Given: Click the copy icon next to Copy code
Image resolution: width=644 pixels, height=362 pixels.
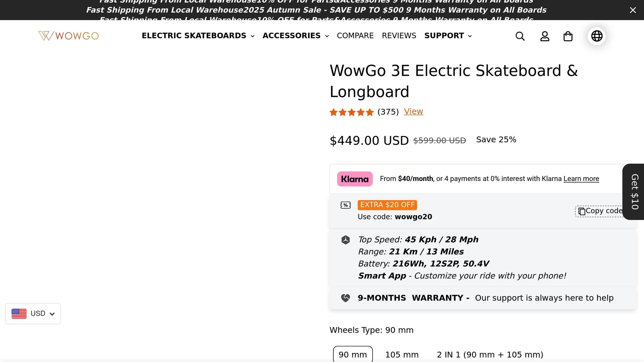Looking at the screenshot, I should pos(581,211).
